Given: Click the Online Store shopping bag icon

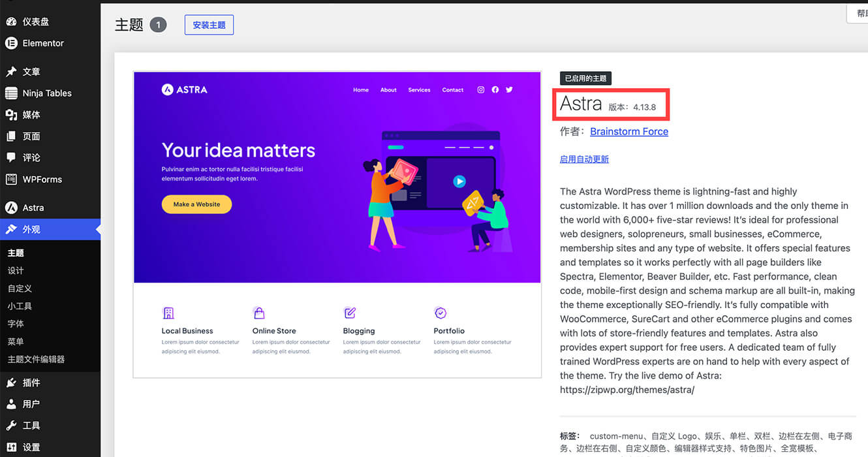Looking at the screenshot, I should point(259,313).
